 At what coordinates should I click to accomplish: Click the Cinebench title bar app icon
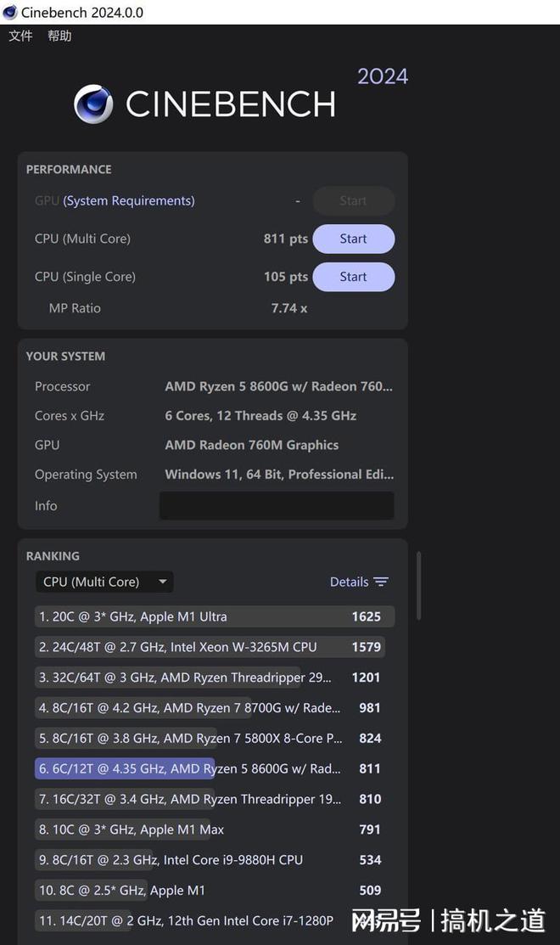pyautogui.click(x=9, y=12)
